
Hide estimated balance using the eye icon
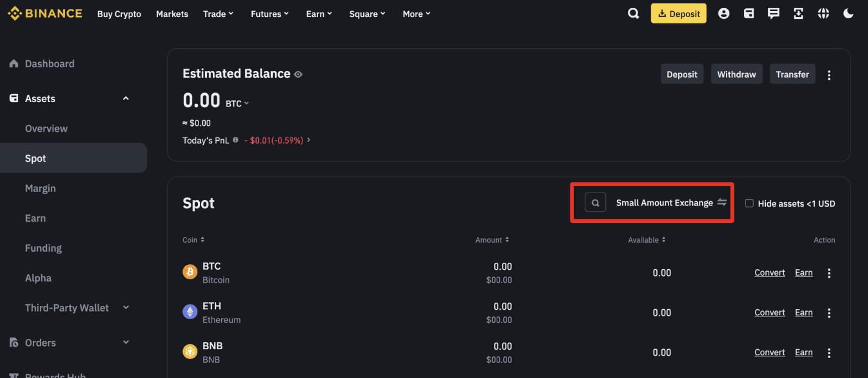pyautogui.click(x=298, y=74)
